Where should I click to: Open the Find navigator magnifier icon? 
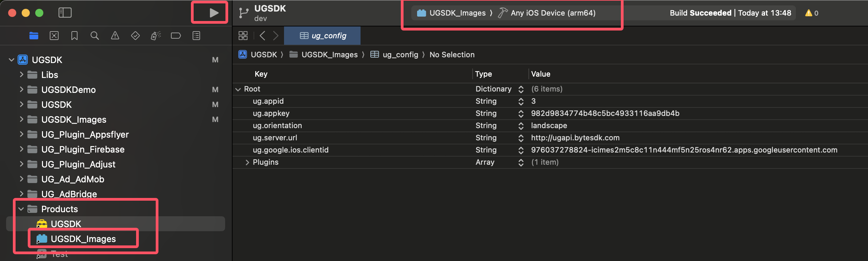95,36
